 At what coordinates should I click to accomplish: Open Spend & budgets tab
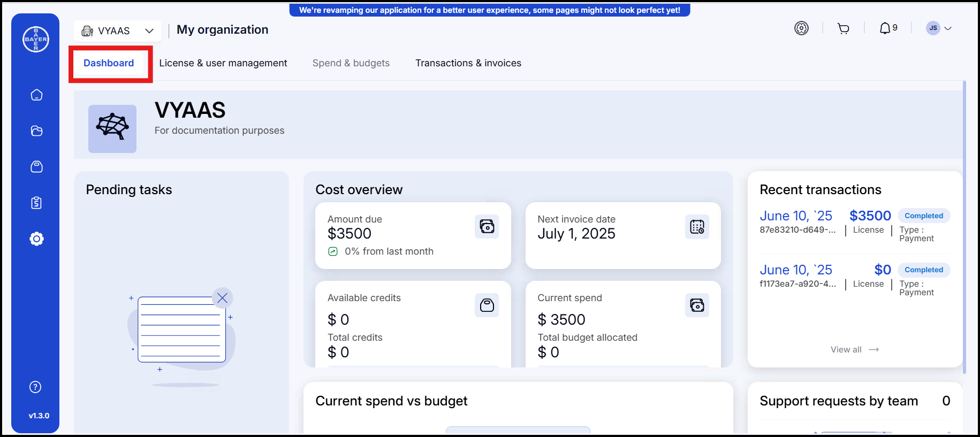(351, 63)
